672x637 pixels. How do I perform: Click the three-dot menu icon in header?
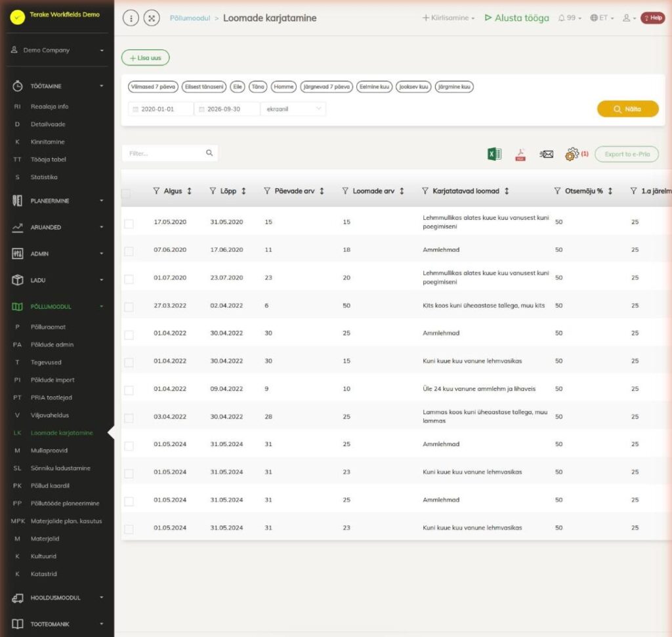(x=131, y=18)
